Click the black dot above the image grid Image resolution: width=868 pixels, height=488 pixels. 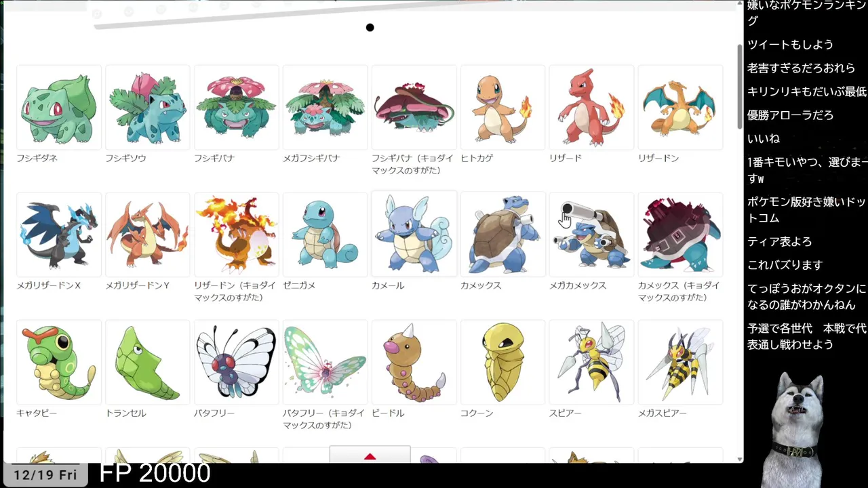pyautogui.click(x=370, y=28)
